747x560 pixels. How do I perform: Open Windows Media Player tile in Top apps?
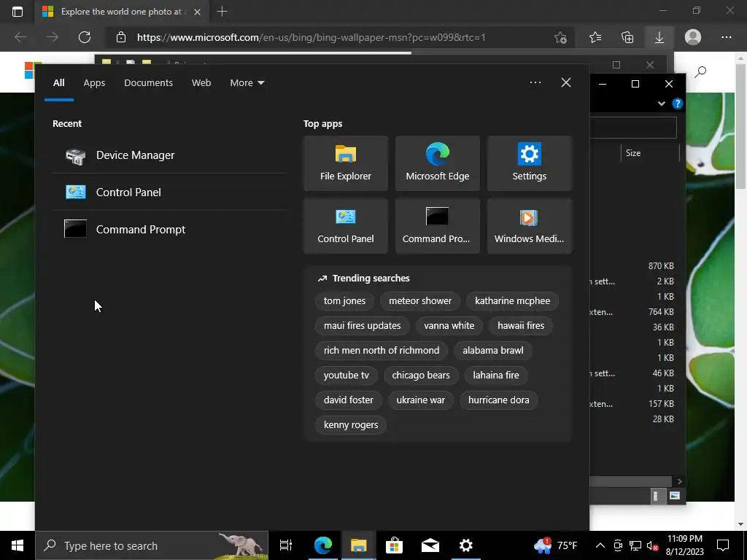[530, 226]
